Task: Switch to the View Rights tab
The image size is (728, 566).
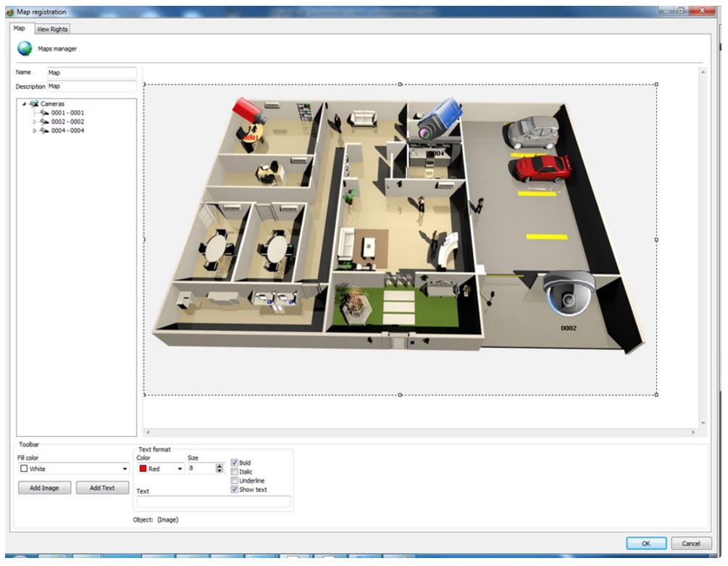Action: point(52,29)
